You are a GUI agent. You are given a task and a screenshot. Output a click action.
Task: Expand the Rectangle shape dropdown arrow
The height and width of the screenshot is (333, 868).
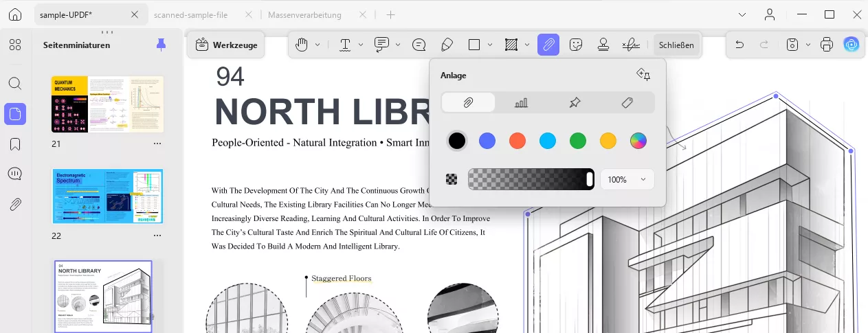[490, 45]
